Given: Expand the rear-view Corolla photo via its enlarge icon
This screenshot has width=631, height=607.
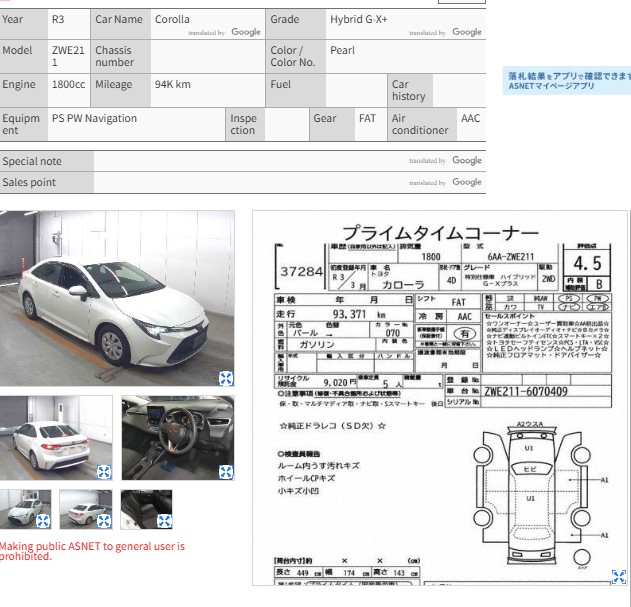Looking at the screenshot, I should pos(104,472).
